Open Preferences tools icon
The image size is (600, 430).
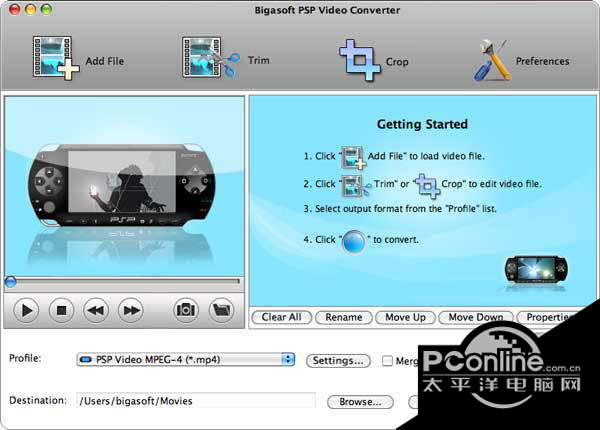pyautogui.click(x=492, y=60)
